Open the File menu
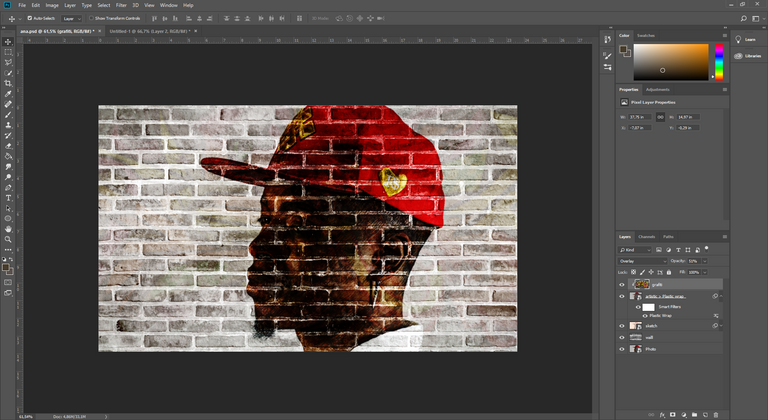 [22, 5]
